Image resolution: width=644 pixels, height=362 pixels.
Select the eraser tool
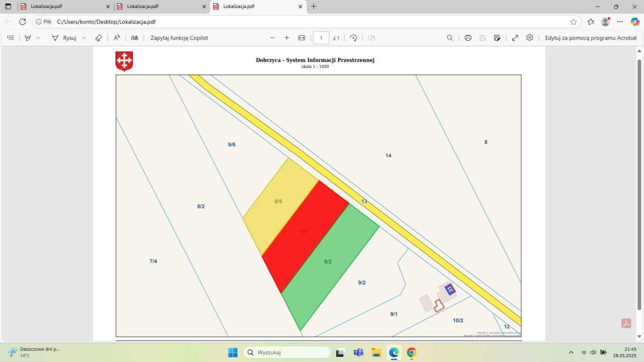pos(99,38)
